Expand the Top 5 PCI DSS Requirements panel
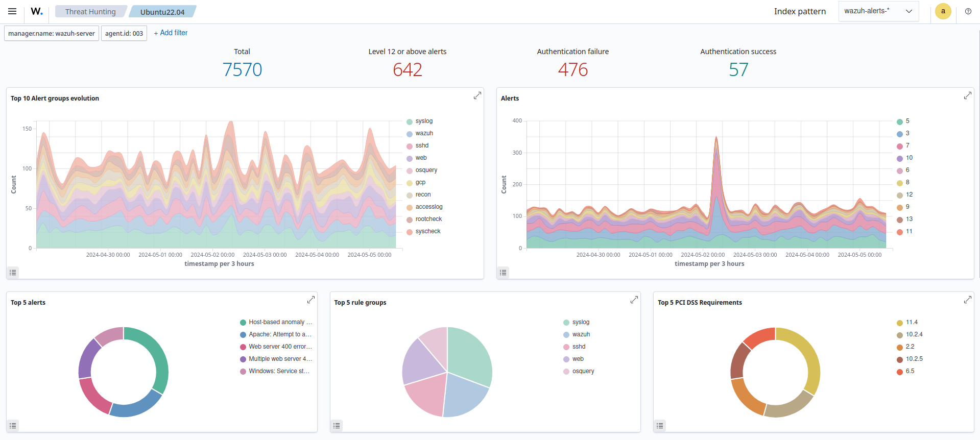Screen dimensions: 980x440 pos(967,300)
